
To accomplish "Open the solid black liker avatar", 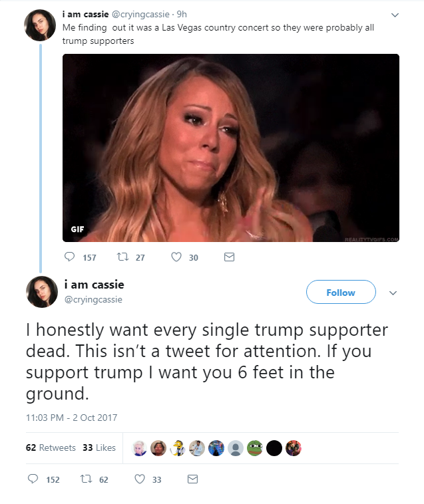I will coord(274,448).
